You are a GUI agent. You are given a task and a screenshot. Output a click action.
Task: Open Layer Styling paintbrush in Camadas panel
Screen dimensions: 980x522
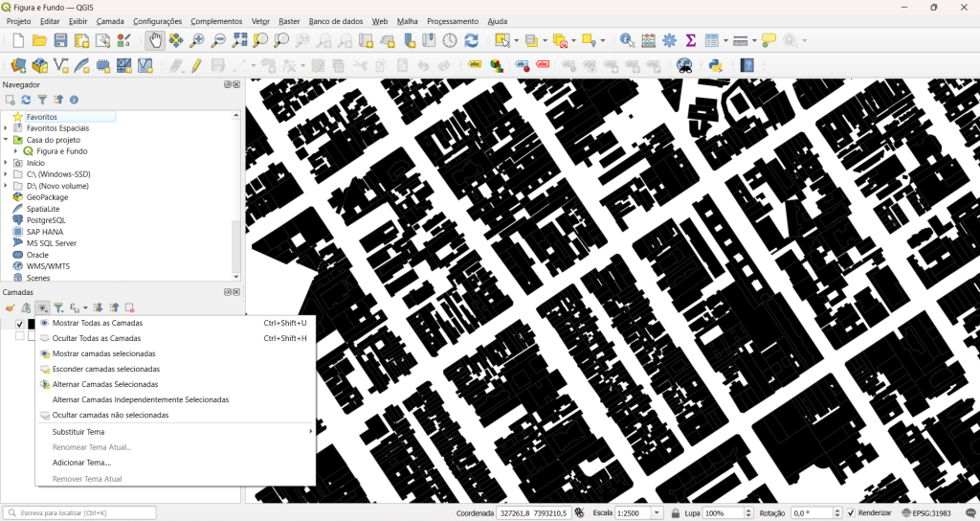pyautogui.click(x=10, y=307)
